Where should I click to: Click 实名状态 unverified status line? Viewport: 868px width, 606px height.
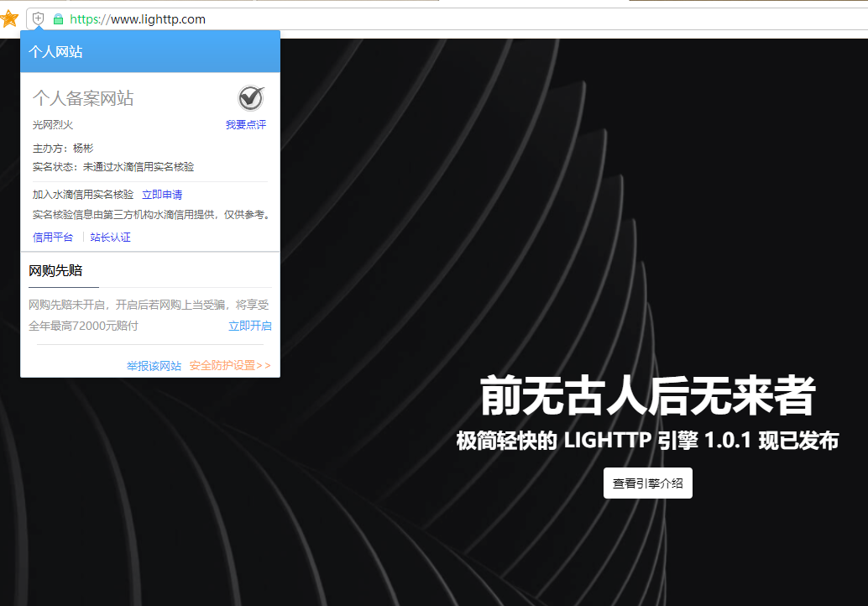pos(113,166)
